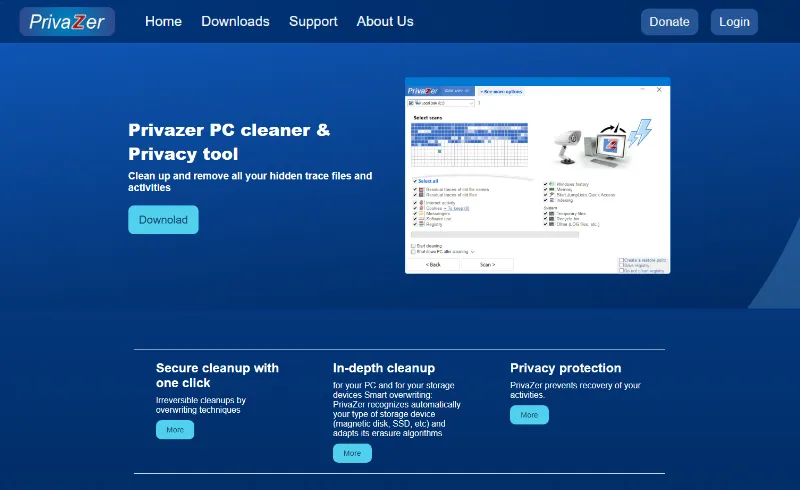Click More under Secure cleanup with one click
This screenshot has height=490, width=800.
tap(175, 430)
